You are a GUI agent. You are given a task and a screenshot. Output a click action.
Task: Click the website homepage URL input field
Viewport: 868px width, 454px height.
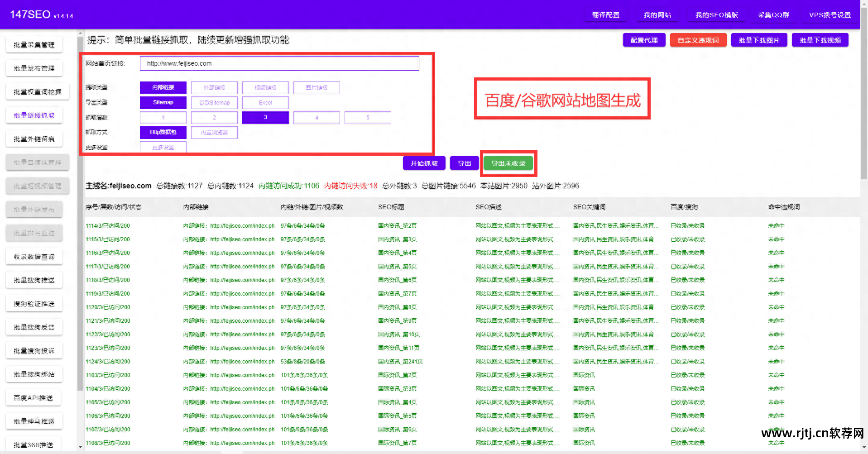279,63
